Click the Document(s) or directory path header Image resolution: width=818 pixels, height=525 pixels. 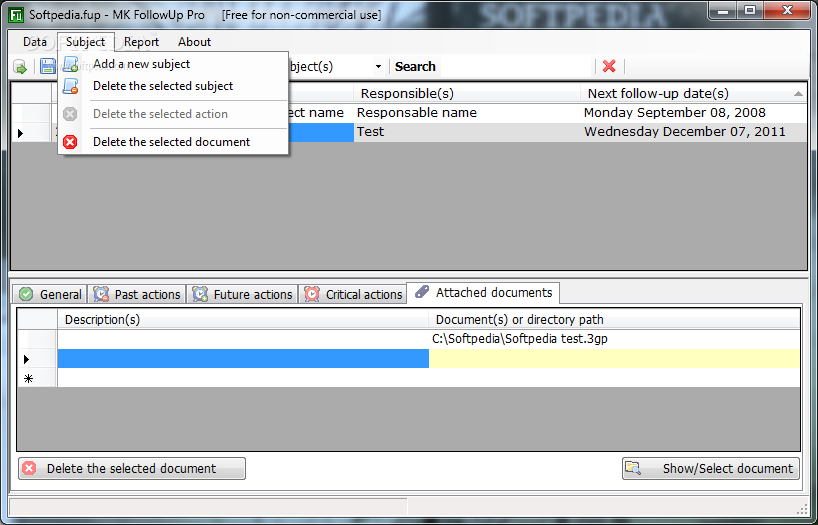click(x=614, y=319)
